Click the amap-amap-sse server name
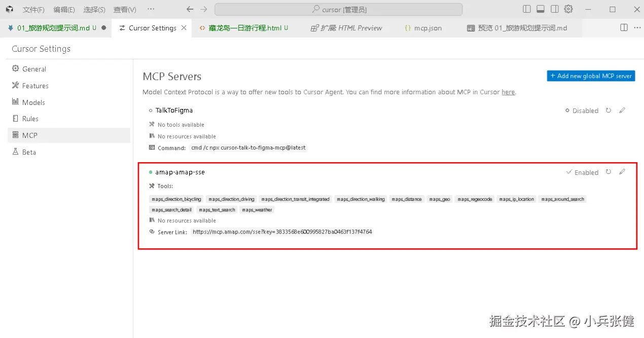 [x=180, y=172]
